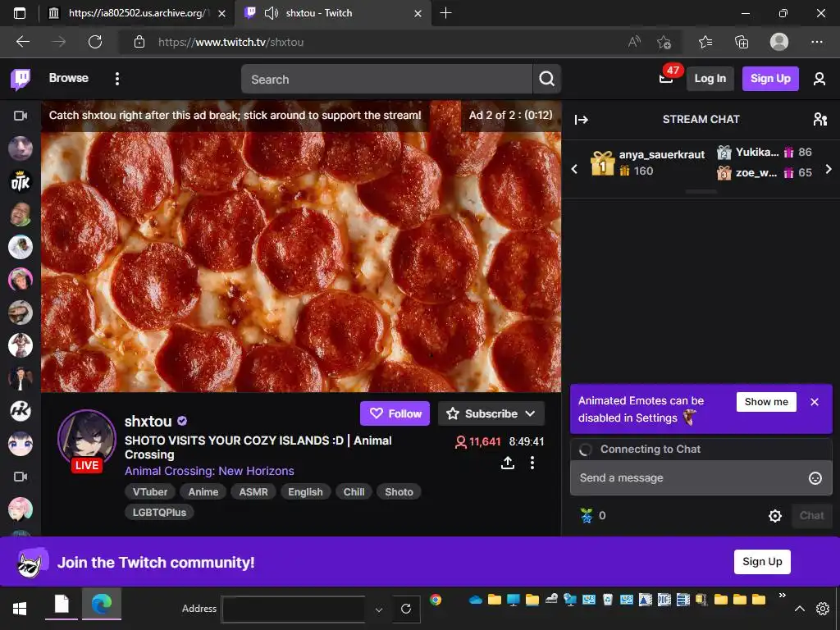Open browser collections
840x630 pixels.
pos(742,42)
